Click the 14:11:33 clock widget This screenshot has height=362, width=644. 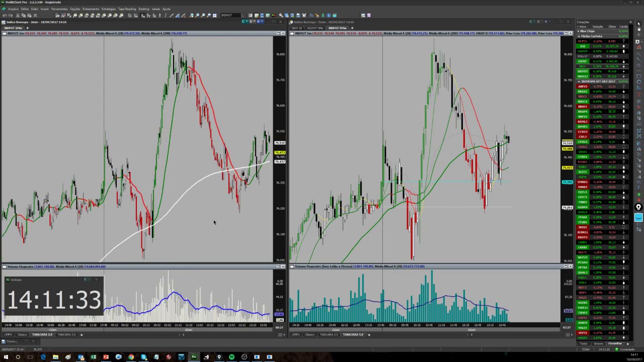point(53,299)
